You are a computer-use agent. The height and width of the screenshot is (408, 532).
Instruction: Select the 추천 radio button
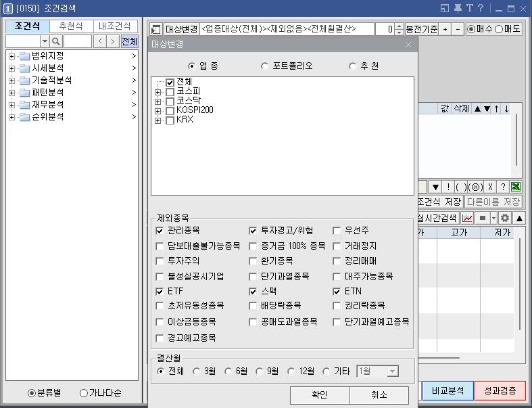click(x=353, y=66)
